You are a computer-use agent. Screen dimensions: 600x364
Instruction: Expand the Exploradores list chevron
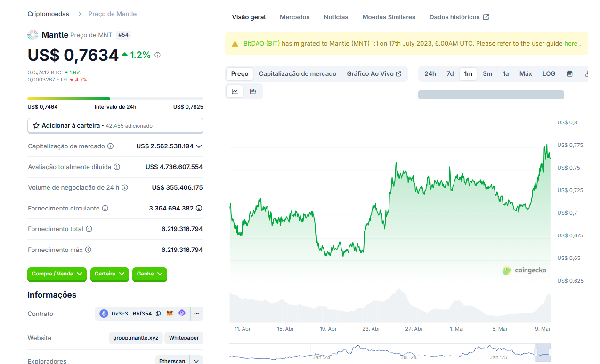point(196,361)
